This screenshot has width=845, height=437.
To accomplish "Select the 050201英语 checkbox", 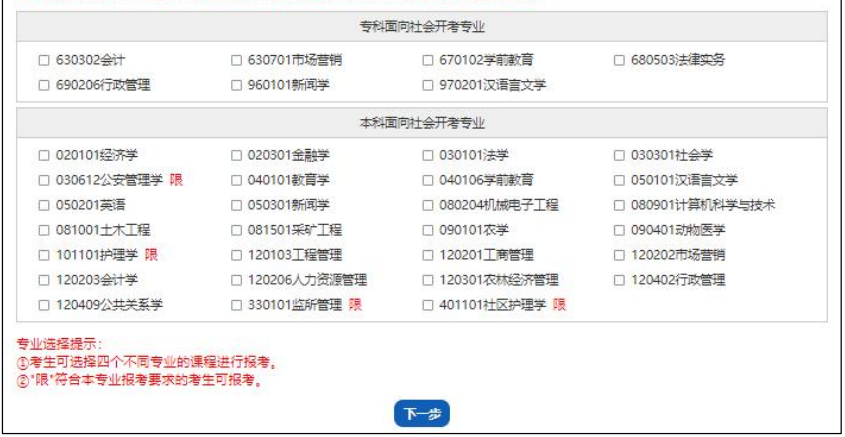I will coord(44,205).
